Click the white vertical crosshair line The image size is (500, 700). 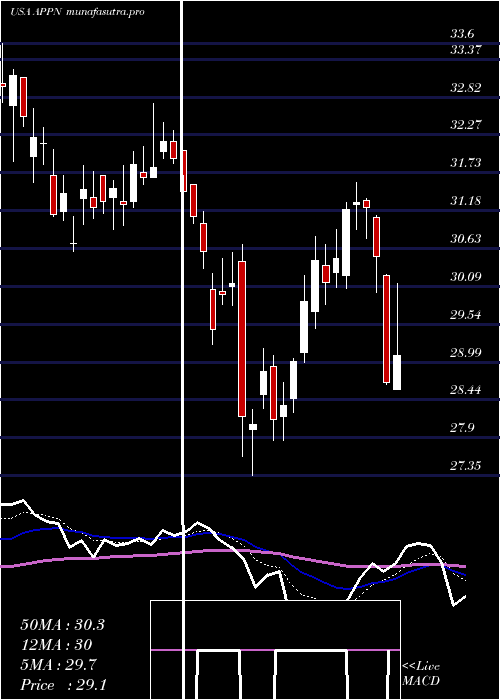182,350
